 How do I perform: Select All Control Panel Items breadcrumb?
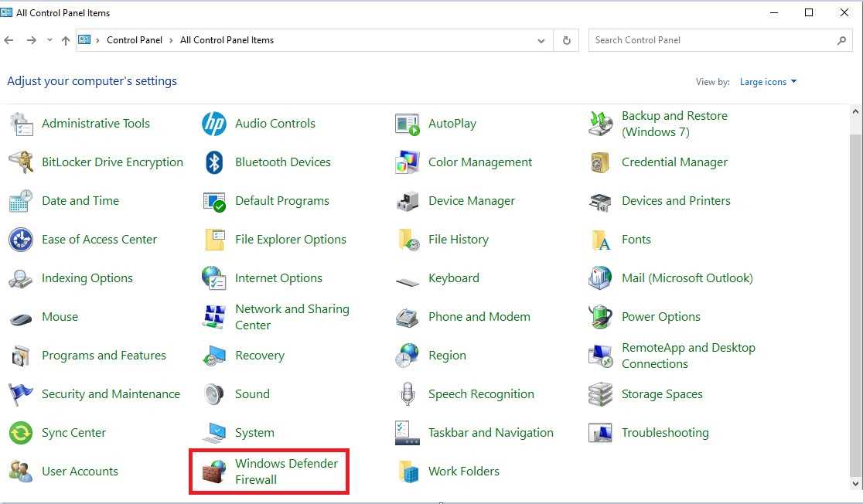point(227,40)
